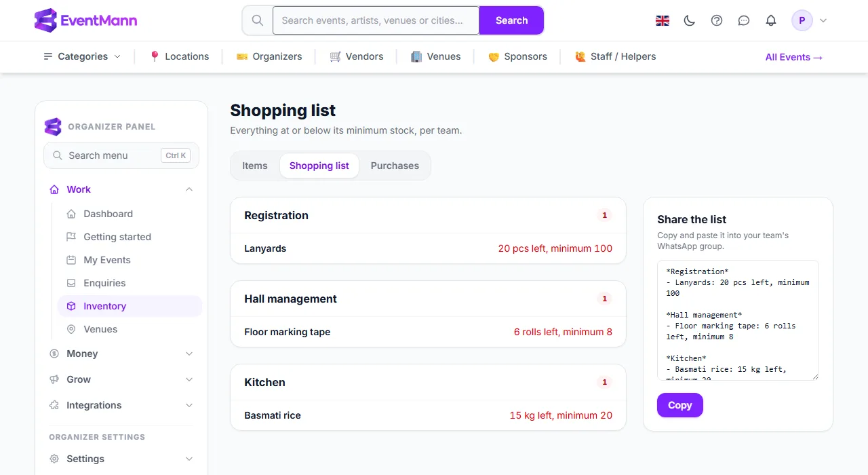Expand the Integrations section

point(121,405)
